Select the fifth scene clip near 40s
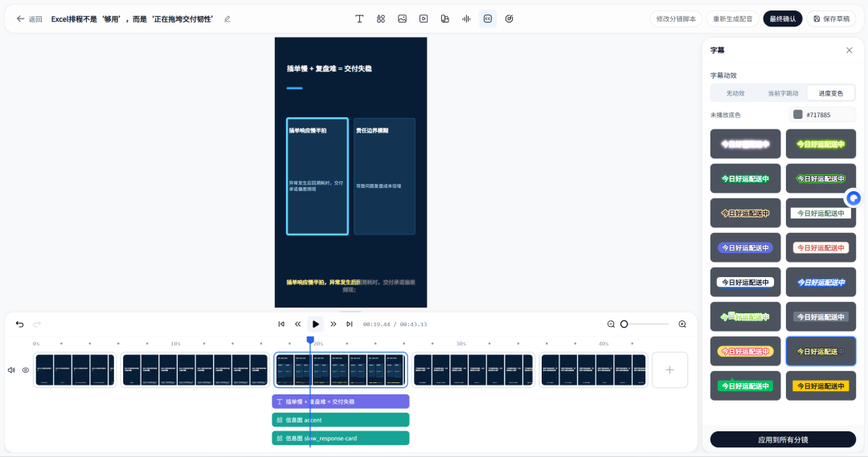Viewport: 868px width, 457px height. click(593, 370)
